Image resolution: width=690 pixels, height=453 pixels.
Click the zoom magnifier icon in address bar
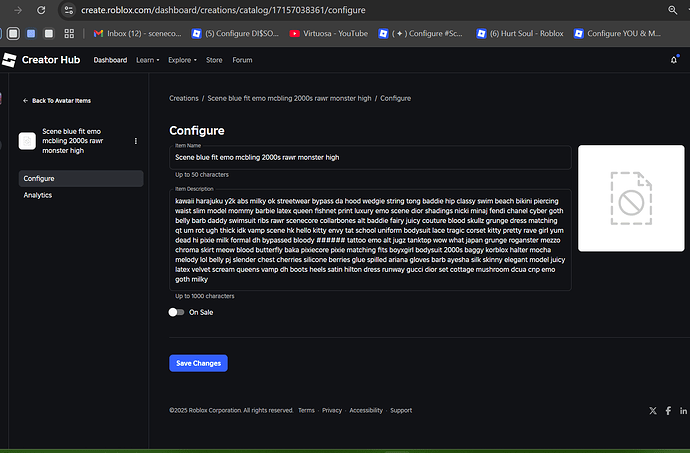point(672,10)
